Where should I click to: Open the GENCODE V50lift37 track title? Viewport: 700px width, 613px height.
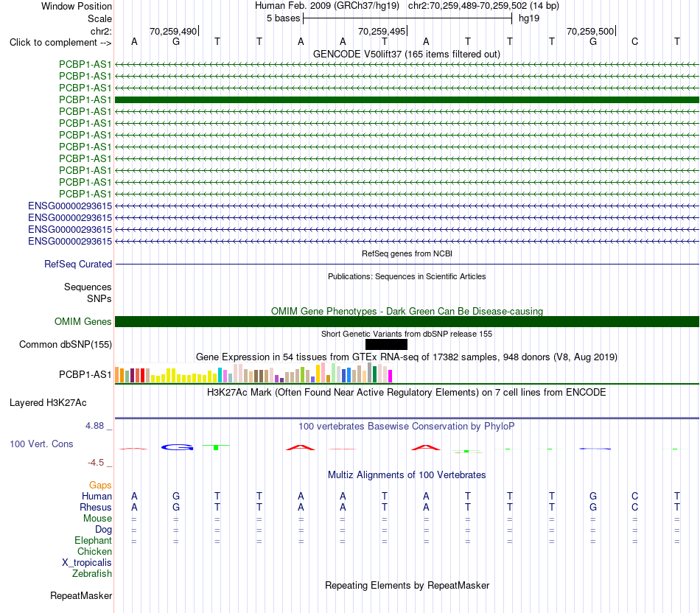[407, 54]
